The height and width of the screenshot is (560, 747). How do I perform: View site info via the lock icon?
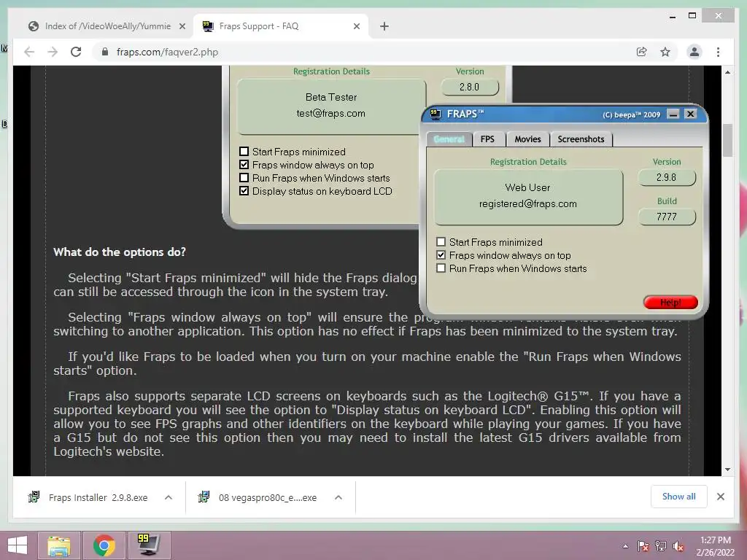(x=105, y=52)
